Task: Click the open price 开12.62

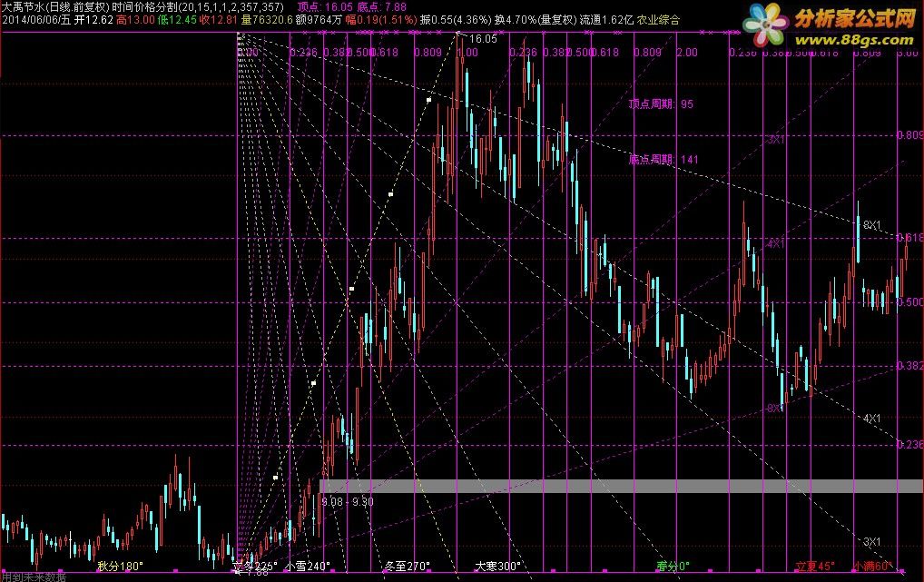Action: [x=93, y=20]
